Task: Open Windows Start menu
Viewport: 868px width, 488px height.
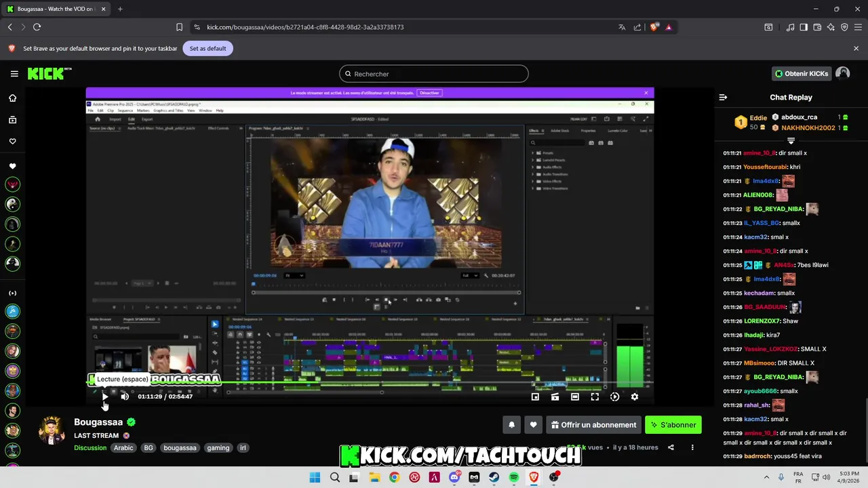Action: click(315, 478)
